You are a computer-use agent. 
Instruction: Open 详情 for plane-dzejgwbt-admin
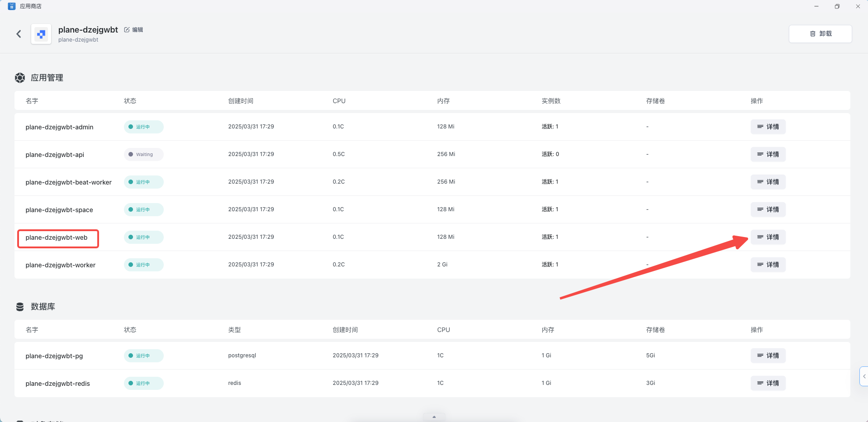[x=768, y=127]
